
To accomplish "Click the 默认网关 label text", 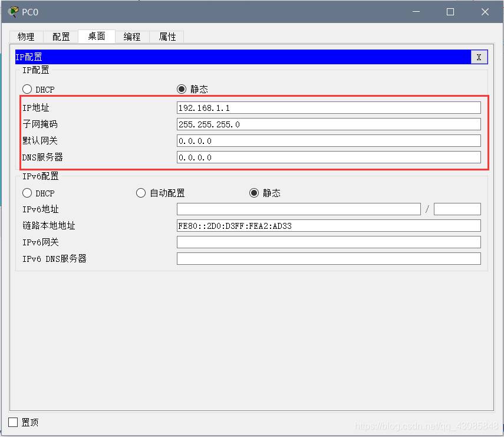I will (x=40, y=141).
